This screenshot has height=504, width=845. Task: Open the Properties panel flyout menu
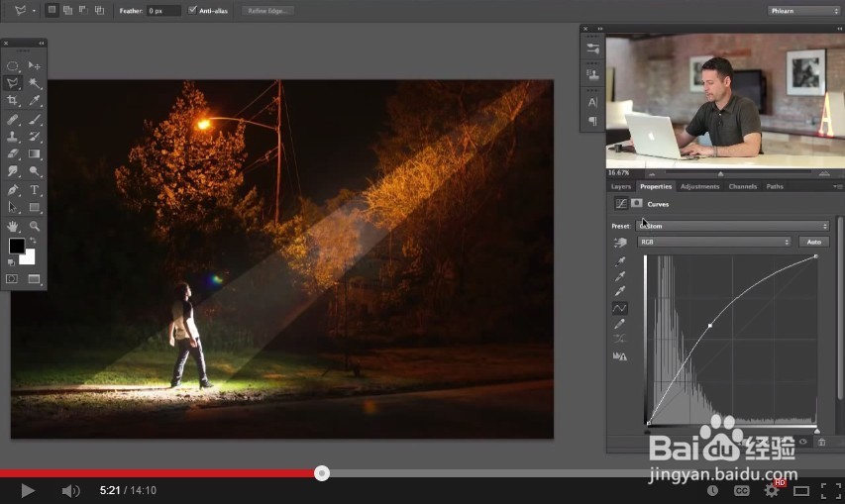837,186
